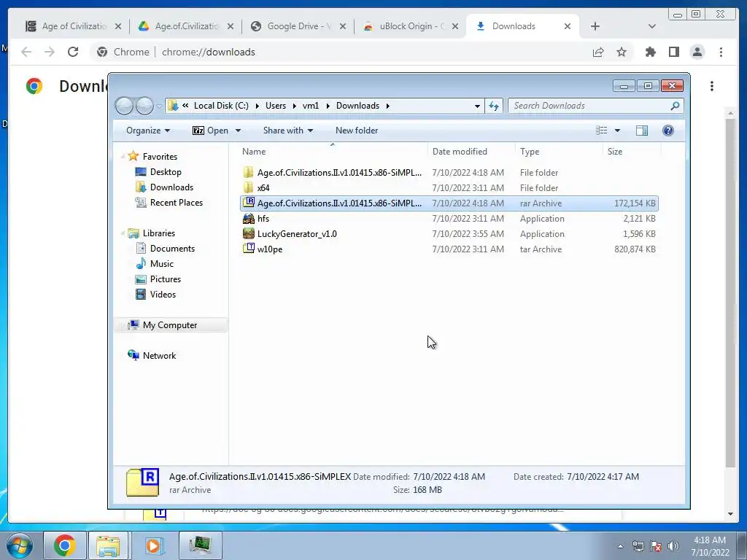Select the w10pe tar archive
747x560 pixels.
[x=449, y=249]
